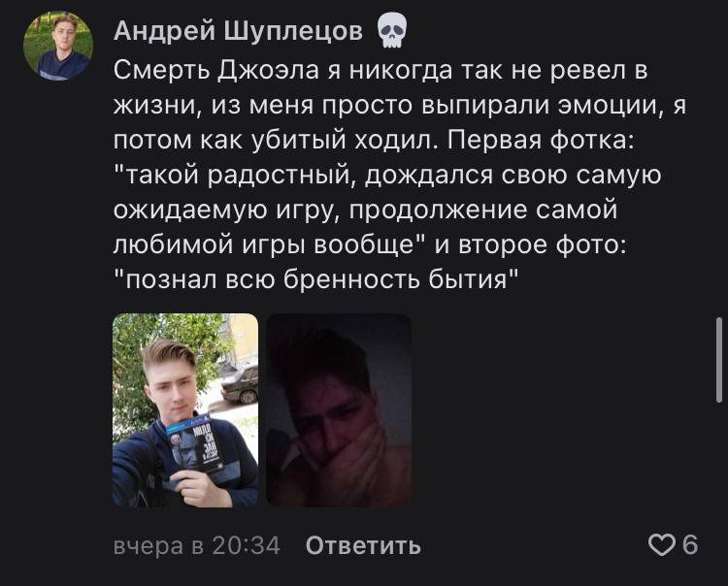The height and width of the screenshot is (586, 728).
Task: Open the author name Андрей Шуплецов
Action: point(238,32)
